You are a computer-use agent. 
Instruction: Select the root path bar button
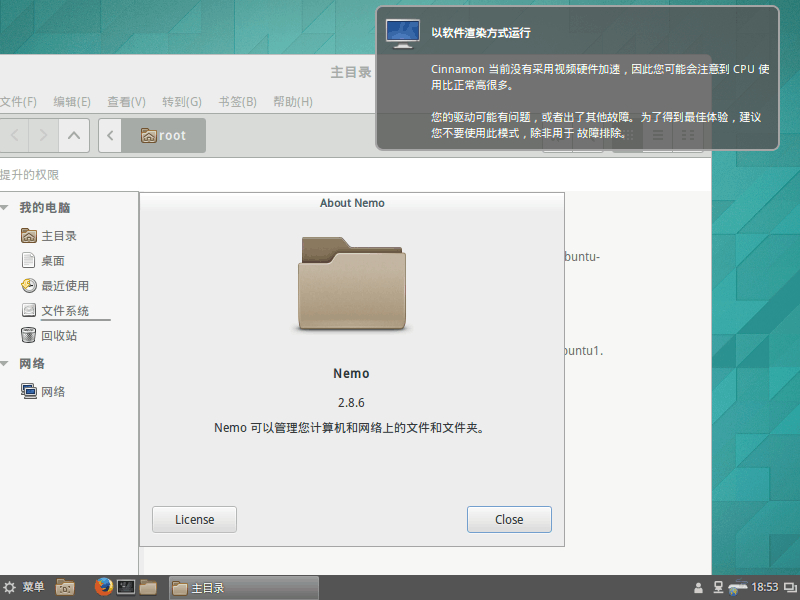tap(163, 135)
